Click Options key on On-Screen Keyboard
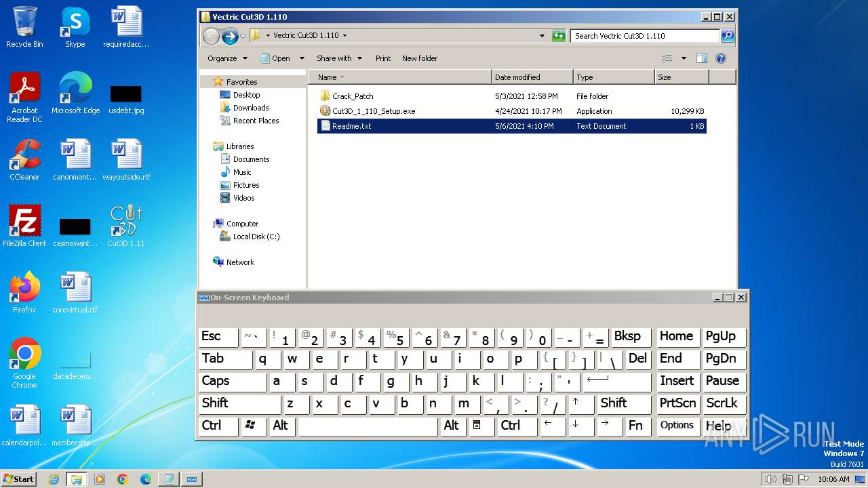This screenshot has height=488, width=868. [677, 426]
